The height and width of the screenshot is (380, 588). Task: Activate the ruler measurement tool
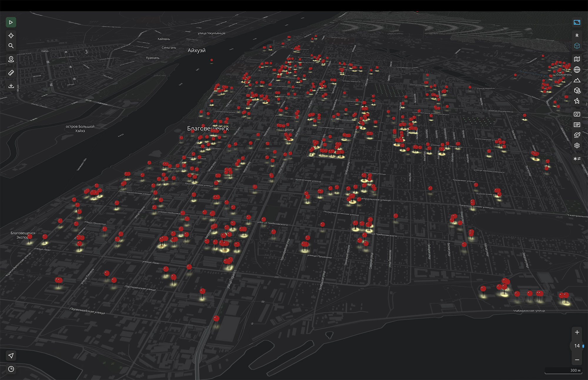[x=11, y=73]
